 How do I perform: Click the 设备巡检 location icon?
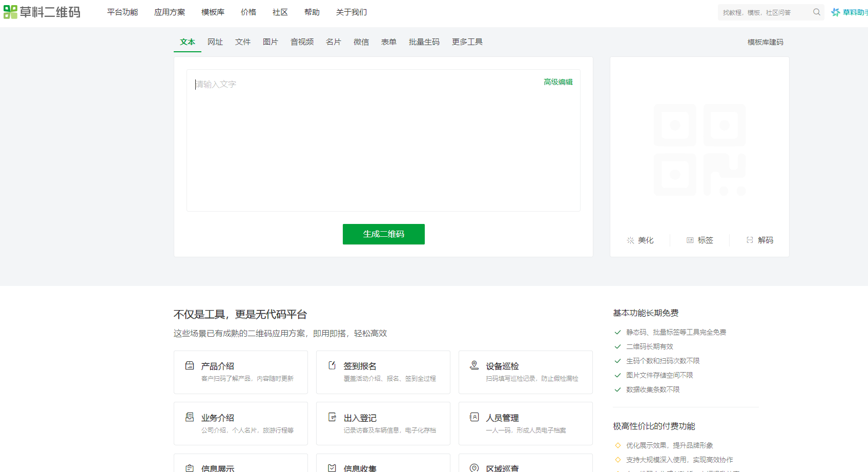(x=474, y=365)
